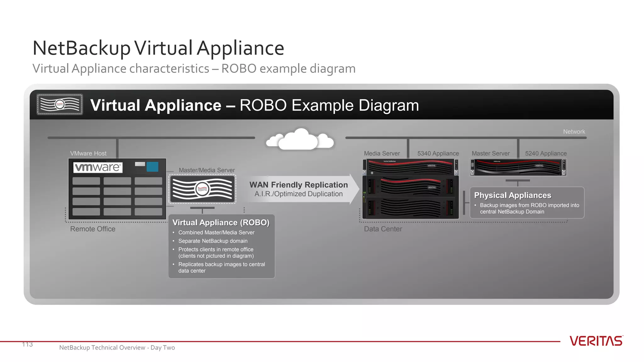Click the Replicates backup images bullet
Screen dimensions: 644x362
pyautogui.click(x=222, y=267)
